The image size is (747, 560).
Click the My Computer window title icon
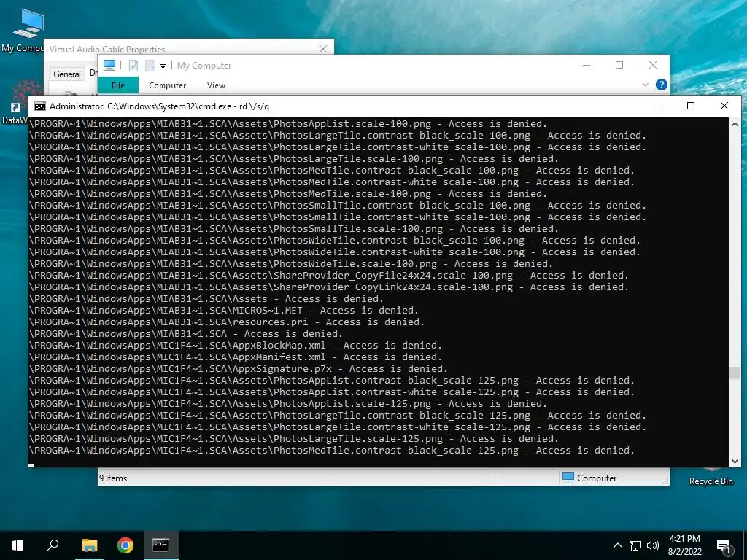click(x=109, y=65)
